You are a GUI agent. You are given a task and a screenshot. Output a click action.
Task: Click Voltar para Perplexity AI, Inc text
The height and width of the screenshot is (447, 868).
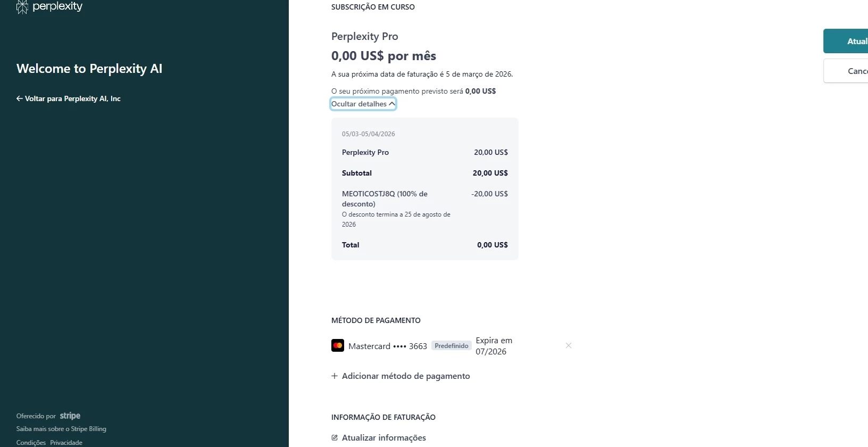coord(73,98)
